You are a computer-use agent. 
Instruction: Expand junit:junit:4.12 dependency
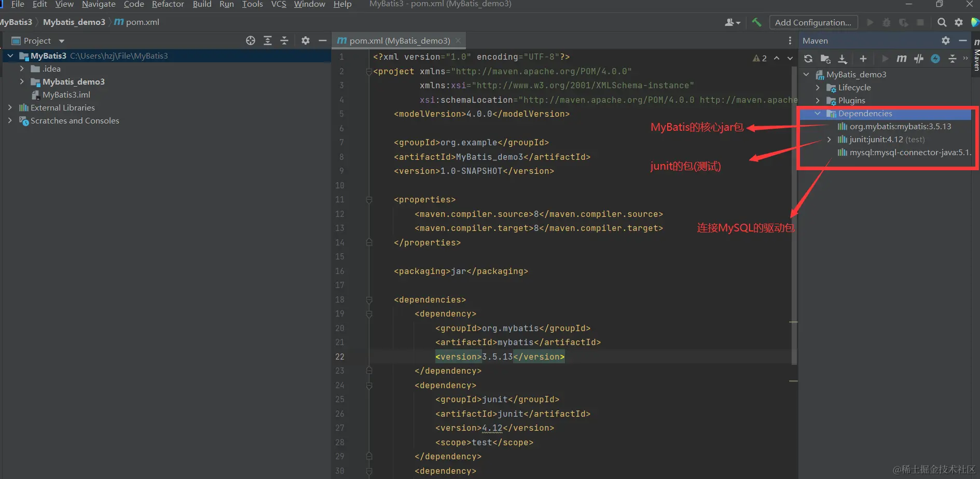point(830,139)
